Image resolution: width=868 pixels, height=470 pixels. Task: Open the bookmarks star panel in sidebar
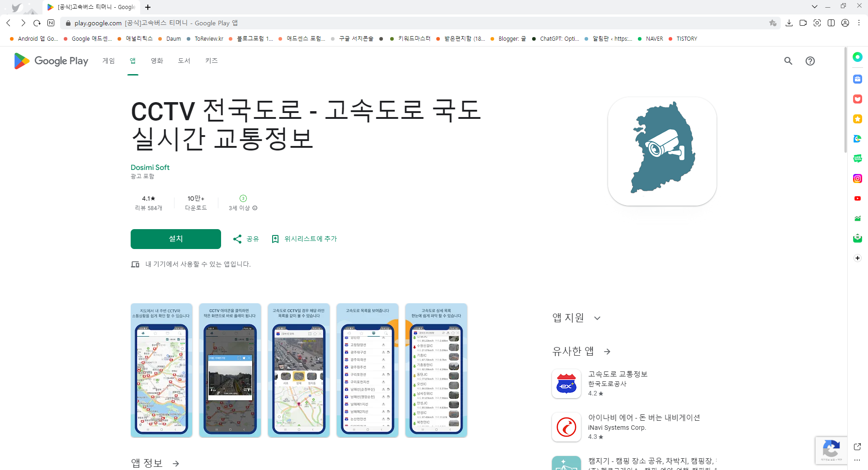click(858, 119)
